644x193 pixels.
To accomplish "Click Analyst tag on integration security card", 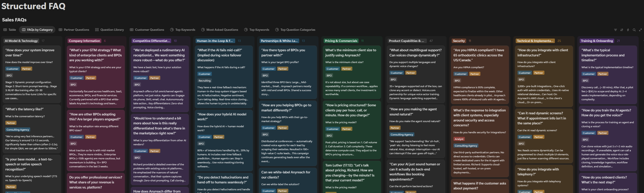I will point(459,139).
